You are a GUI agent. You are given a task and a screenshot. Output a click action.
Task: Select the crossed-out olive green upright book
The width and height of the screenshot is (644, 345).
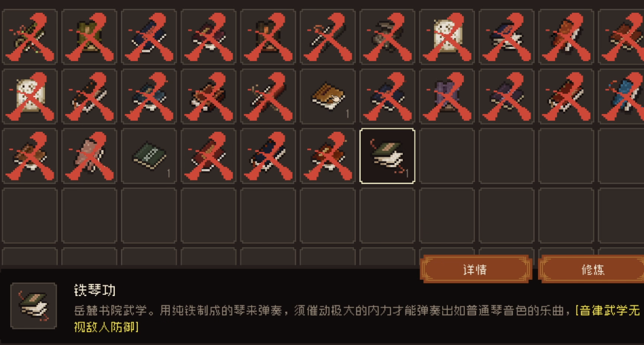89,37
